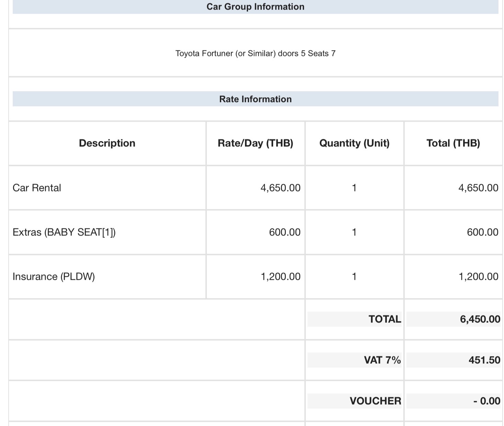Click the Extras (BABY SEAT[1]) label
Screen dimensions: 504x426
pyautogui.click(x=64, y=232)
